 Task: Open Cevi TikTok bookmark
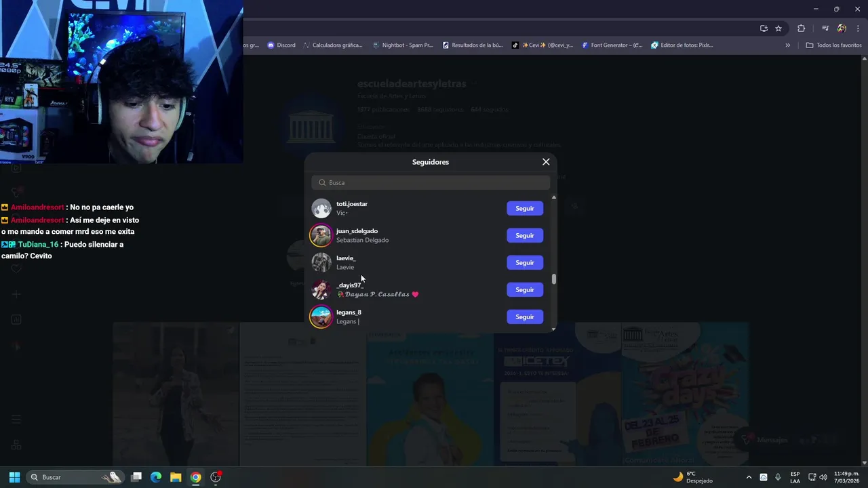[542, 45]
